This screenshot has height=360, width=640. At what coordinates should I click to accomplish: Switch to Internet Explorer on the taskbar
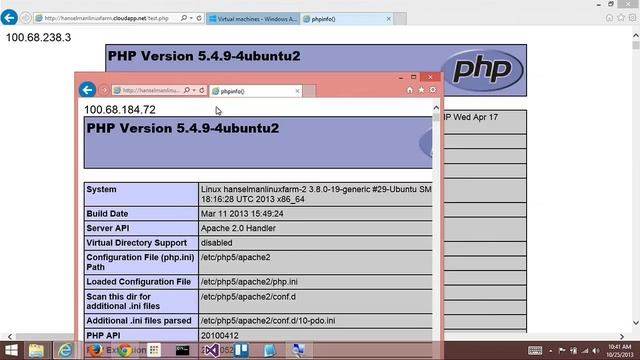(65, 350)
